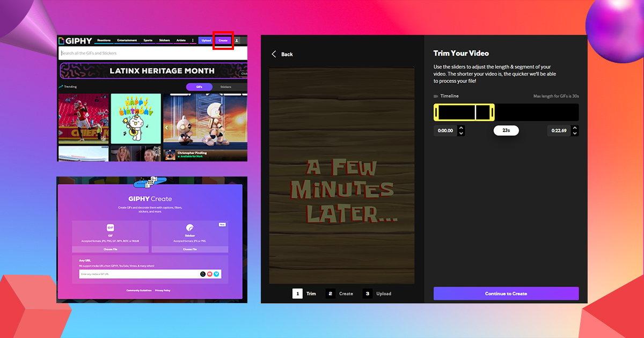Open the Stickers item in the top navigation
644x338 pixels.
point(165,40)
